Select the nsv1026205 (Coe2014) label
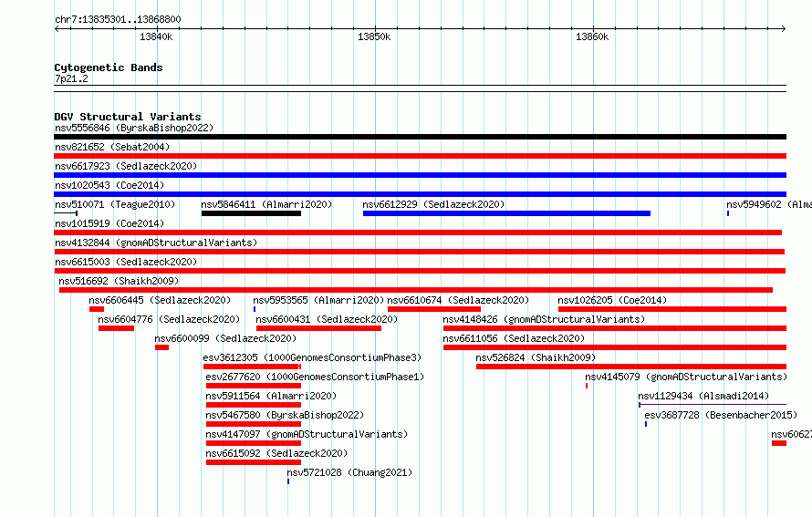Viewport: 812px width, 517px height. click(612, 300)
